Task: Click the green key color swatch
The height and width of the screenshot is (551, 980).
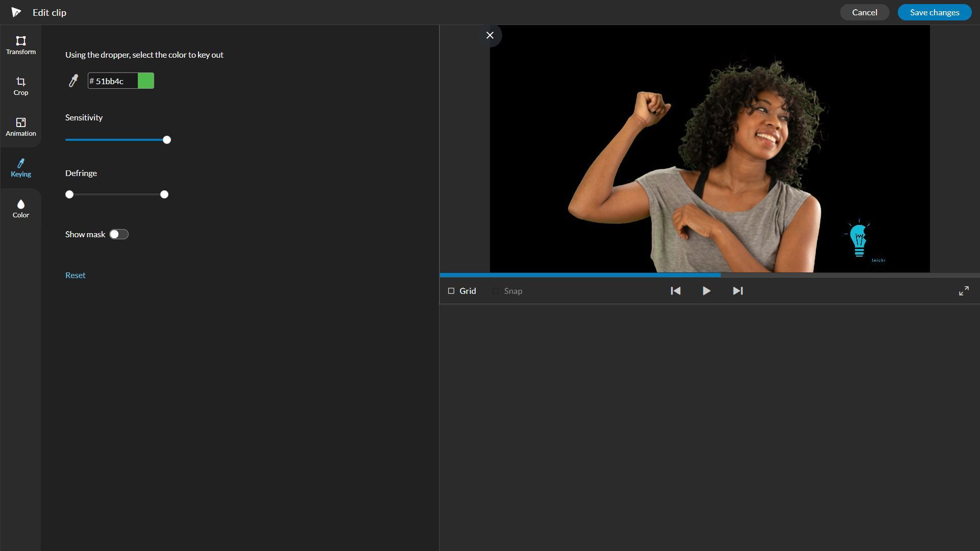Action: (146, 81)
